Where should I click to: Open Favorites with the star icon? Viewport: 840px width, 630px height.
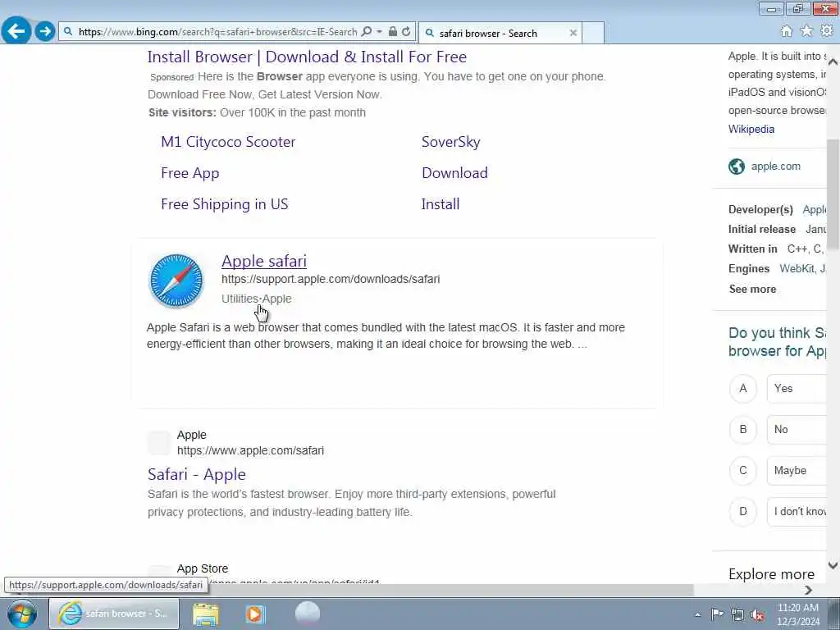(806, 31)
